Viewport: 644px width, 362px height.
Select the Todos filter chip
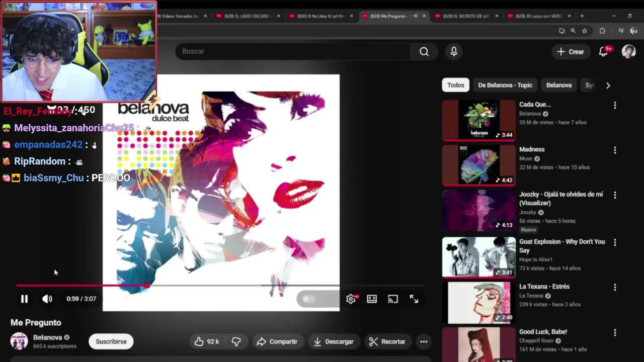456,85
